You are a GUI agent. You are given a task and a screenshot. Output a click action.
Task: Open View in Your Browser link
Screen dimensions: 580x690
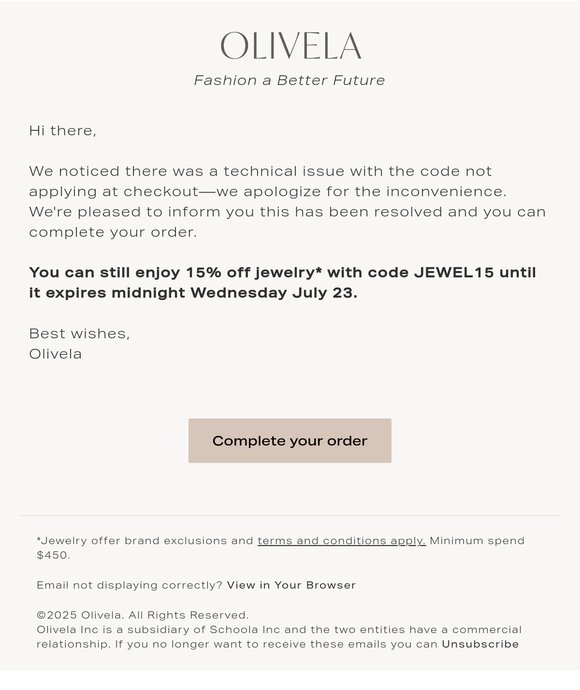291,585
